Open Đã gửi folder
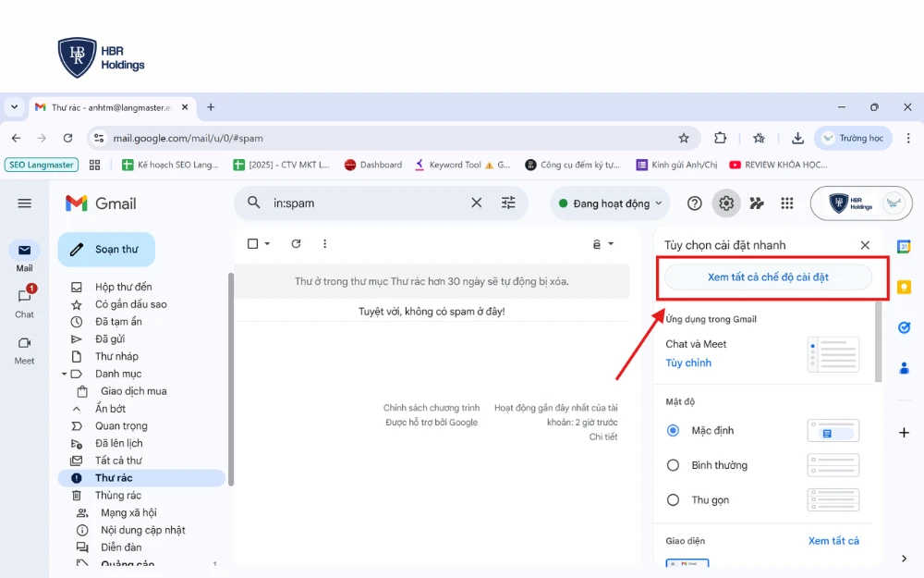This screenshot has width=924, height=578. coord(110,339)
